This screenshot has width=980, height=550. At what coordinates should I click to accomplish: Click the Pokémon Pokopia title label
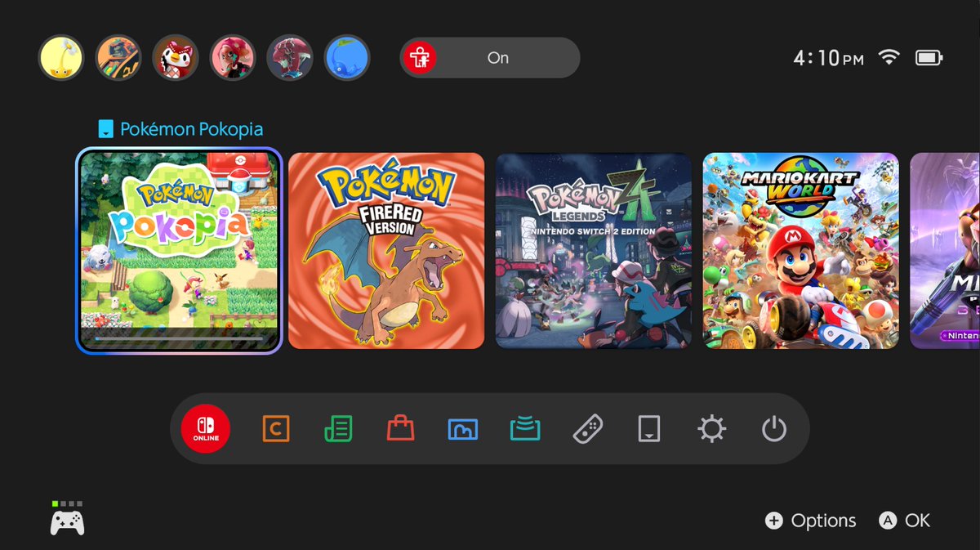click(x=191, y=129)
